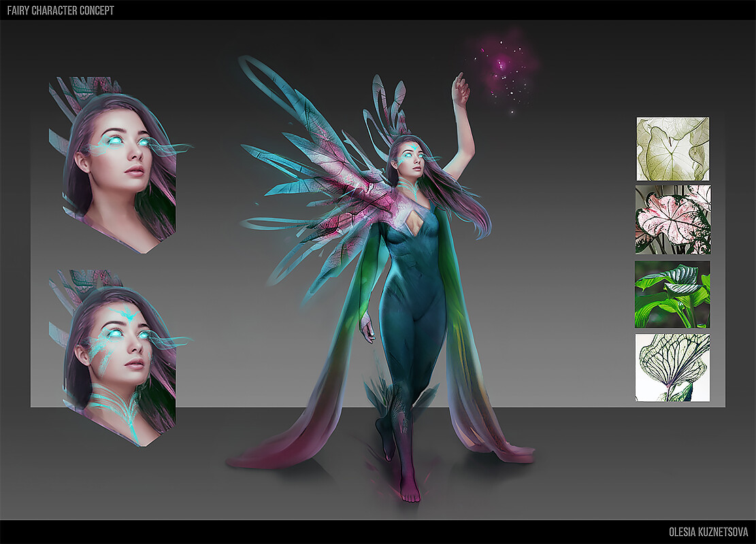Click the veined white leaf reference thumbnail
This screenshot has height=544, width=756.
(x=672, y=367)
